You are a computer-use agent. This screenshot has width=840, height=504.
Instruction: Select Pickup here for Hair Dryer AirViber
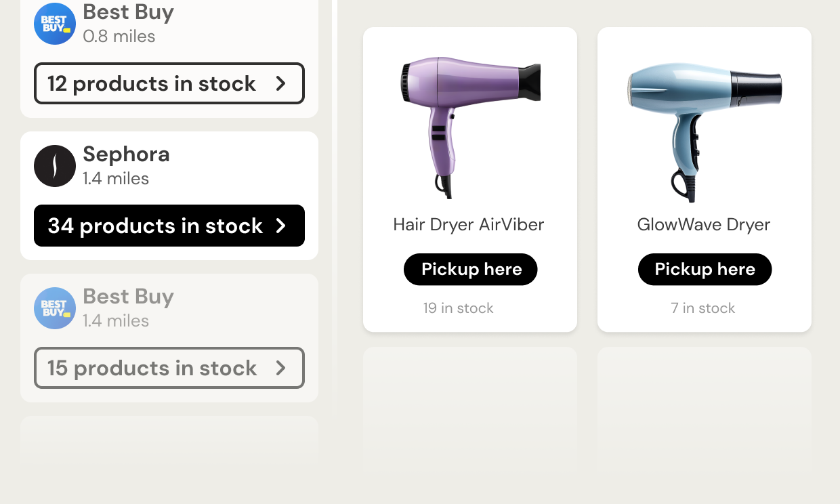471,270
